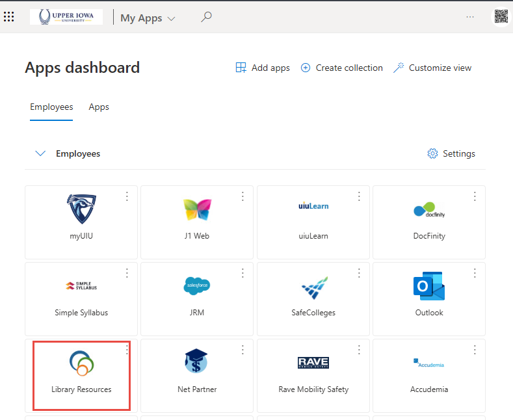The height and width of the screenshot is (420, 513).
Task: Open the Outlook tile more options menu
Action: click(x=475, y=273)
